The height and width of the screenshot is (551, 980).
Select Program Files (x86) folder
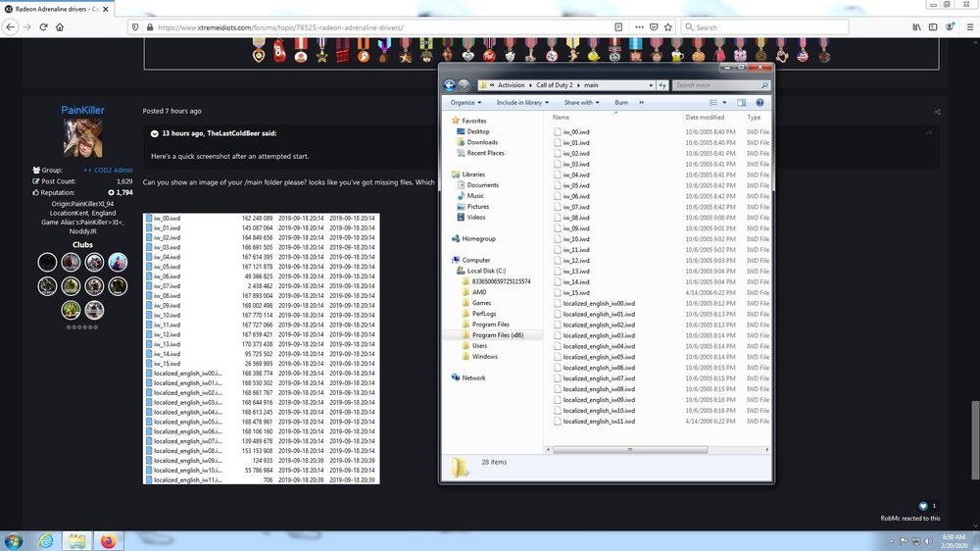498,335
